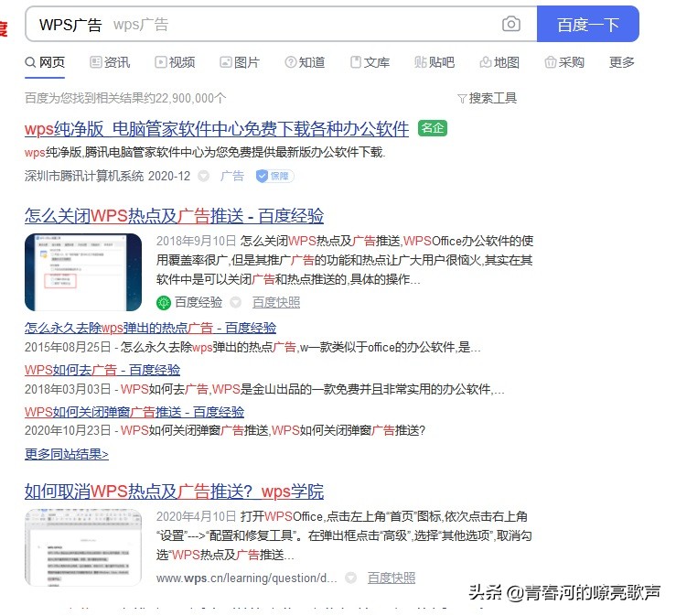Open the wps学院 document thumbnail
The height and width of the screenshot is (616, 676).
pos(83,548)
